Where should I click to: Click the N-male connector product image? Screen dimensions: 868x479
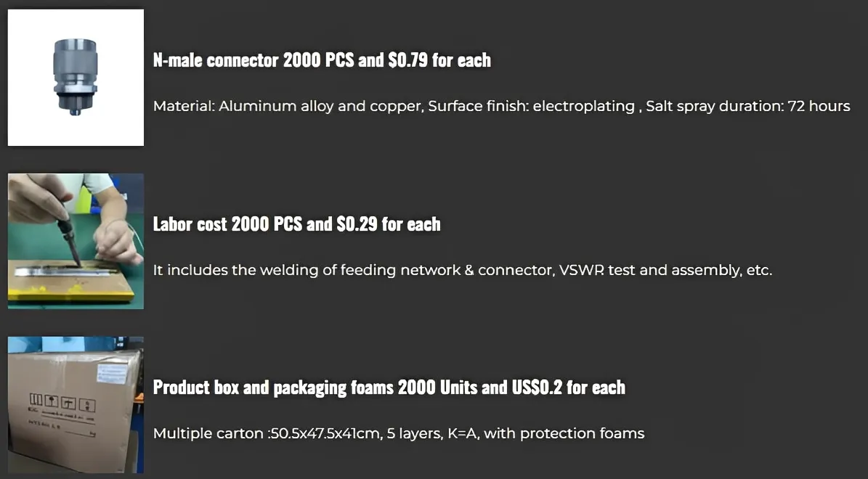[x=76, y=77]
